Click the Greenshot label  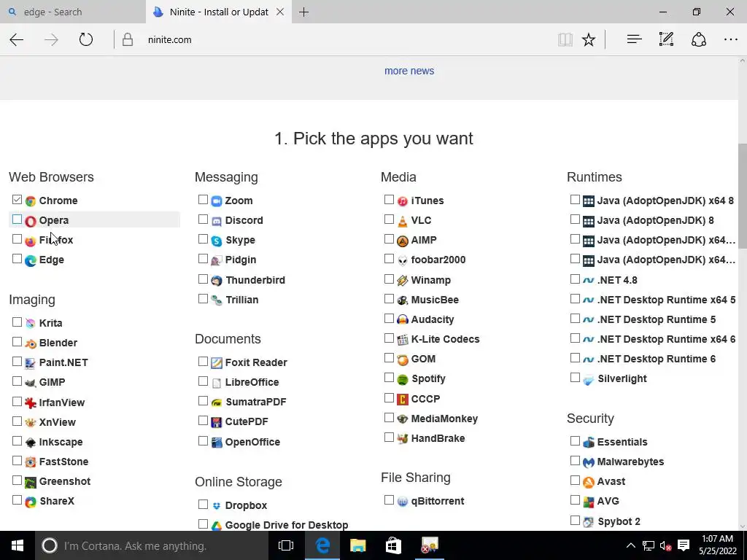pos(65,481)
